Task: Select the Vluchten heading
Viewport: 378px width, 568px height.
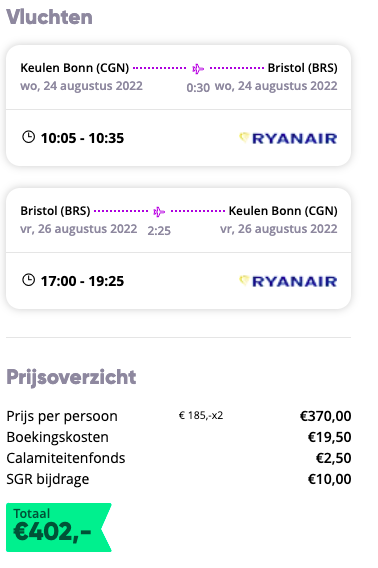Action: (x=49, y=17)
